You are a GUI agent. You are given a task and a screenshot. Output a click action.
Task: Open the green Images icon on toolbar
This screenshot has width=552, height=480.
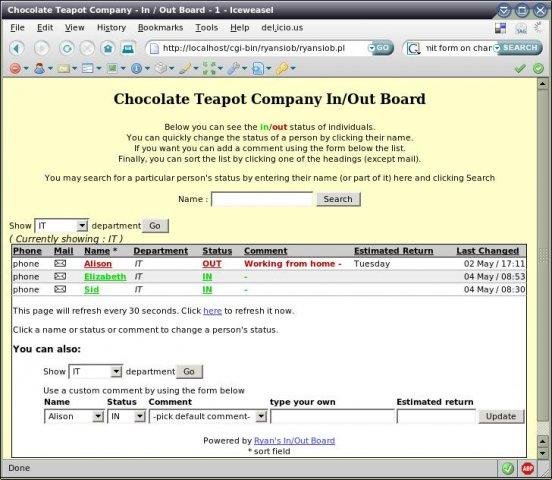click(x=112, y=68)
